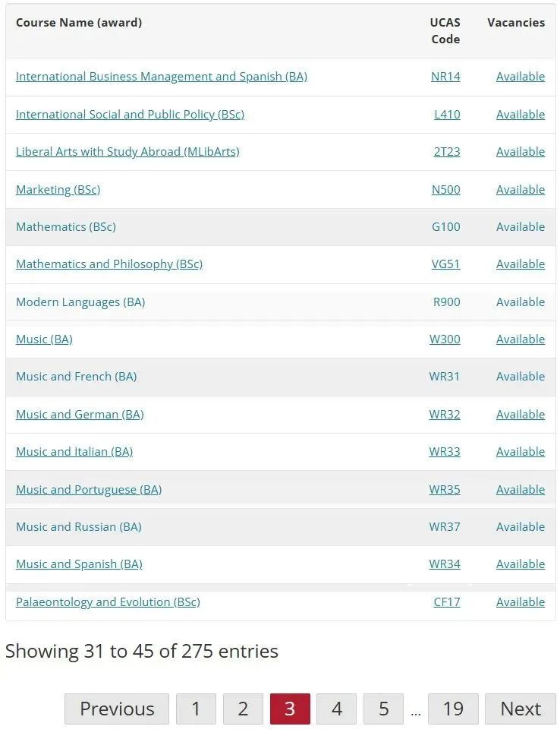Open Mathematics and Philosophy (BSc) link

tap(109, 264)
